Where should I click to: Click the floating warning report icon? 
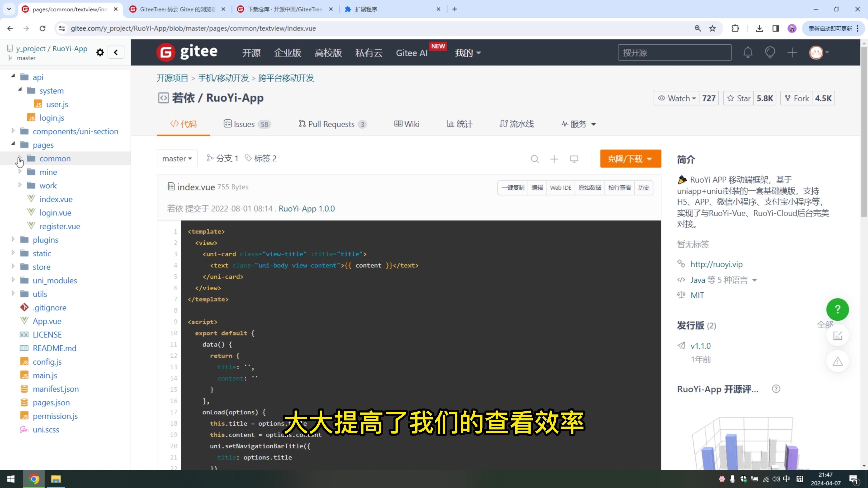(838, 361)
